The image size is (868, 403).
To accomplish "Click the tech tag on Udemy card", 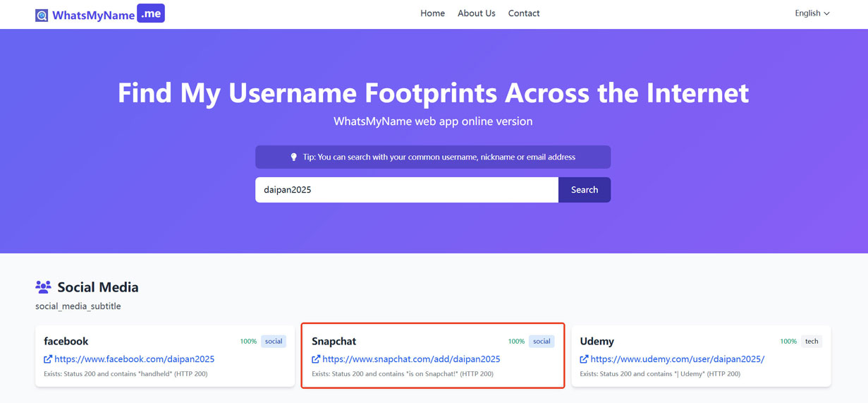I will (812, 342).
